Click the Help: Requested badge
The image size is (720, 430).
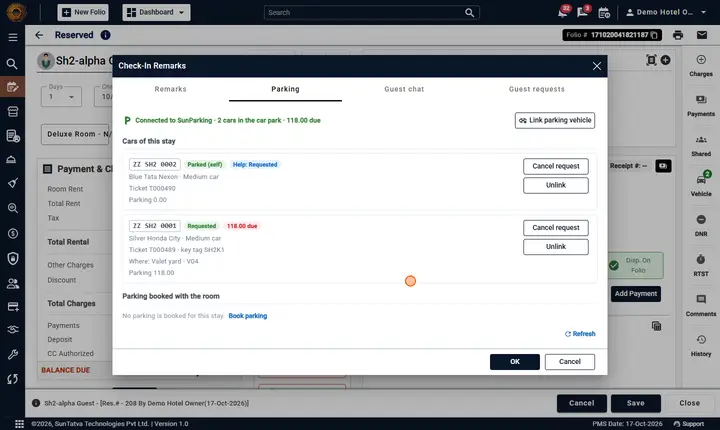click(x=255, y=164)
